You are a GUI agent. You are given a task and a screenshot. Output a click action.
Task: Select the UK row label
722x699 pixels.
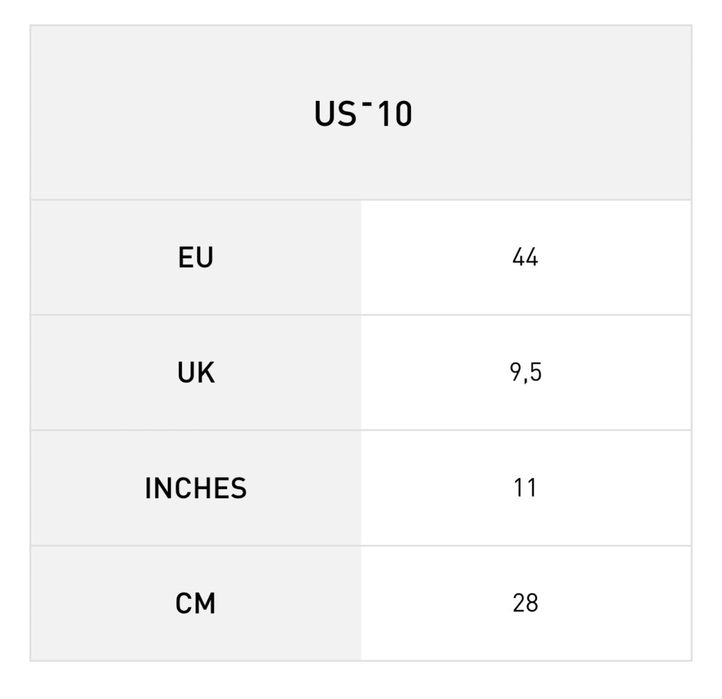[196, 373]
